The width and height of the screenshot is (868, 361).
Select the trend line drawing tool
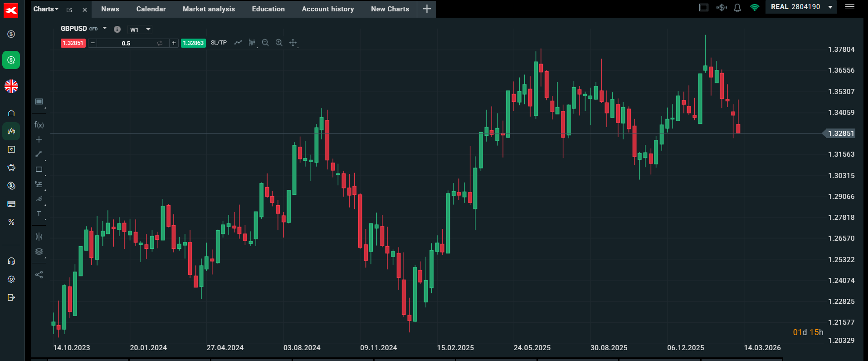[x=39, y=154]
